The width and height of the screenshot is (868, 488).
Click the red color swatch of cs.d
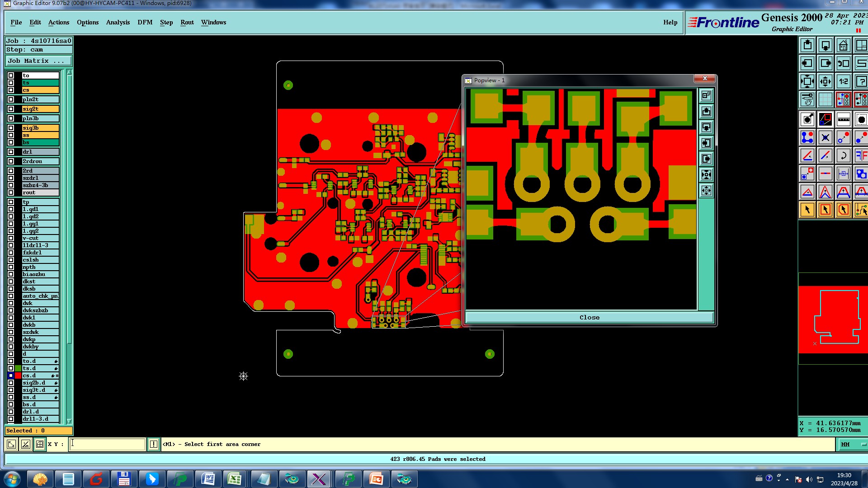pyautogui.click(x=18, y=375)
